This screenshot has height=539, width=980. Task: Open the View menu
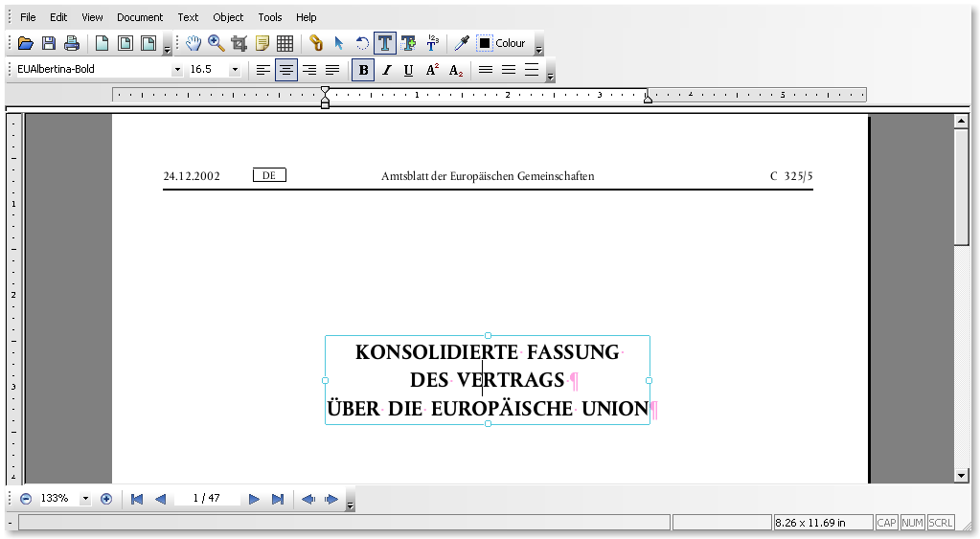click(92, 17)
